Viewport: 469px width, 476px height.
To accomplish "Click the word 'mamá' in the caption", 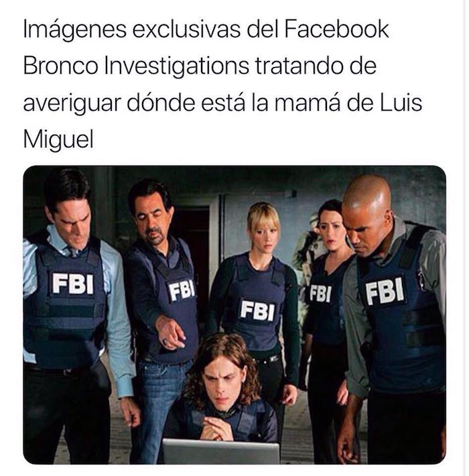I will (x=307, y=103).
